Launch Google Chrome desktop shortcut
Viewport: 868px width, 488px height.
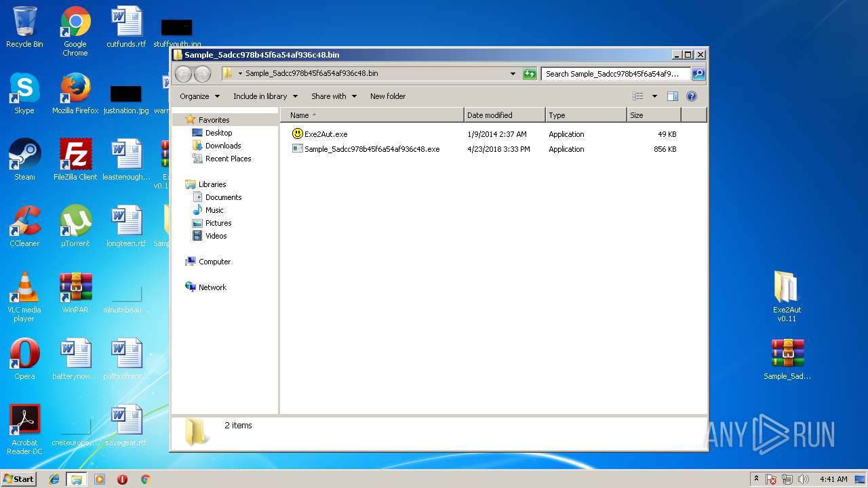click(75, 31)
